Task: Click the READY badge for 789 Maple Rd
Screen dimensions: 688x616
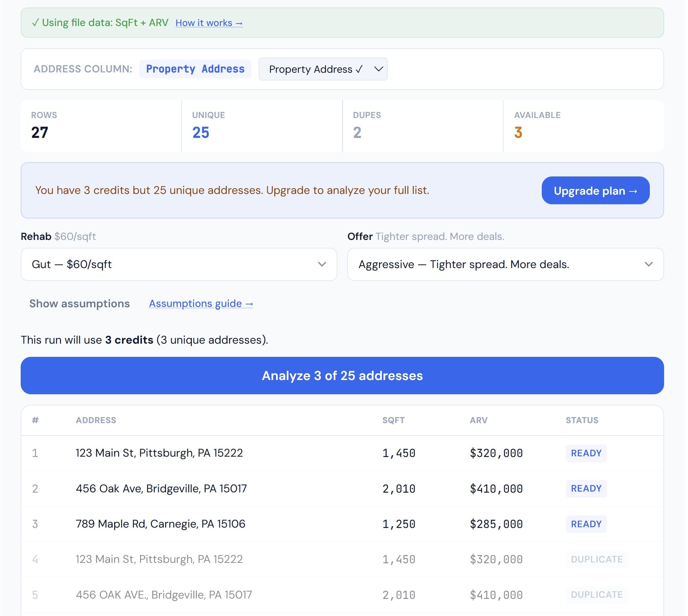Action: 586,524
